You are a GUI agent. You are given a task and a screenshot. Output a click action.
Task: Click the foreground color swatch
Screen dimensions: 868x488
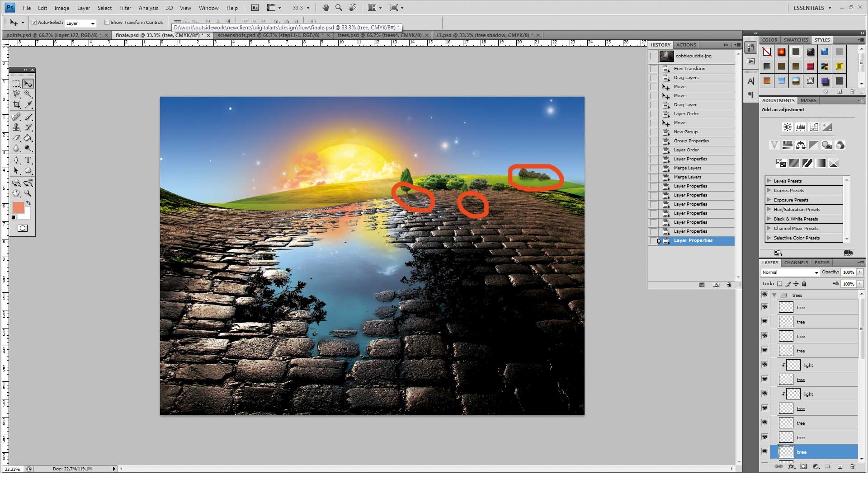[18, 207]
